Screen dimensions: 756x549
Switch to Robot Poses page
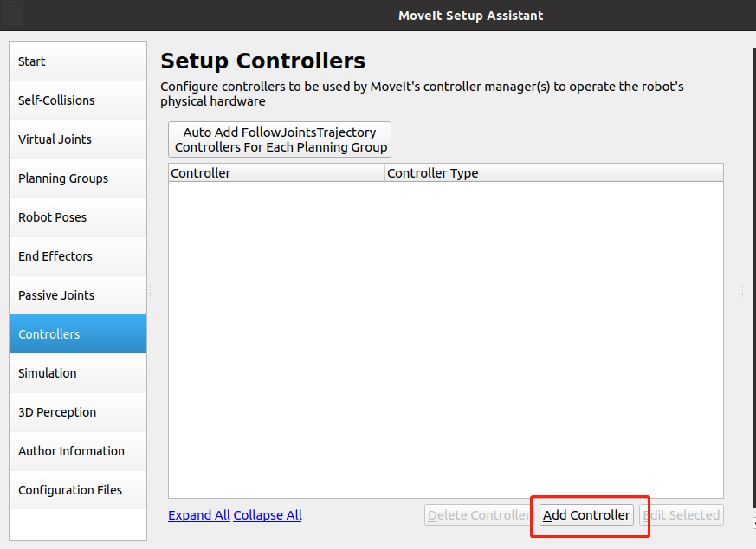(77, 217)
